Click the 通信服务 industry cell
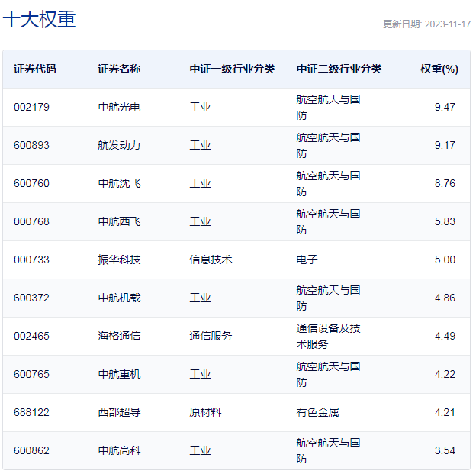 [x=211, y=336]
